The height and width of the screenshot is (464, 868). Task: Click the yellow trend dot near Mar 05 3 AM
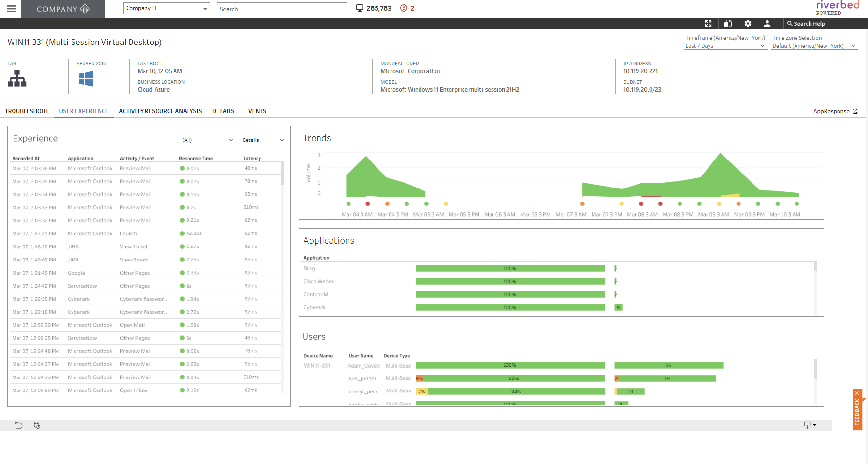tap(446, 203)
